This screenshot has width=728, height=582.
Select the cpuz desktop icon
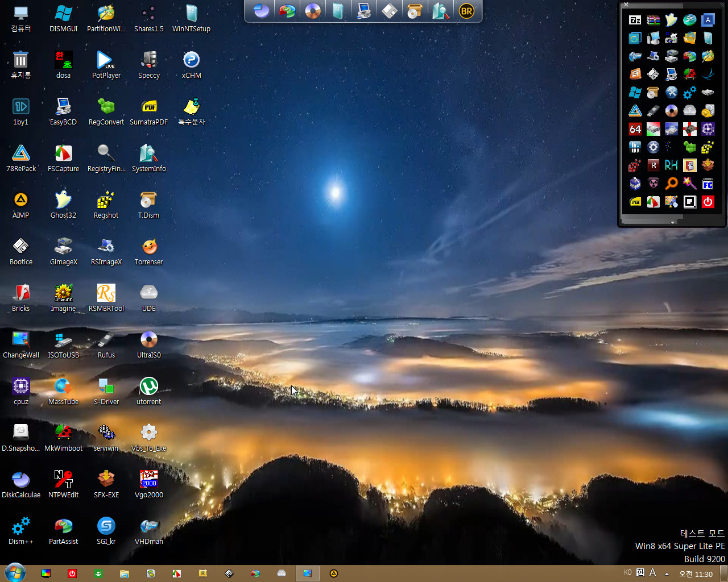click(20, 392)
